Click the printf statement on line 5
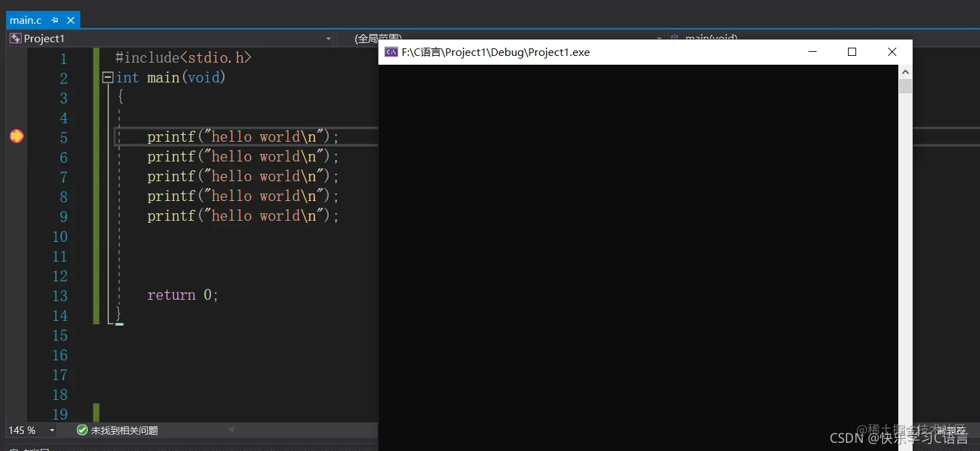980x451 pixels. tap(243, 137)
